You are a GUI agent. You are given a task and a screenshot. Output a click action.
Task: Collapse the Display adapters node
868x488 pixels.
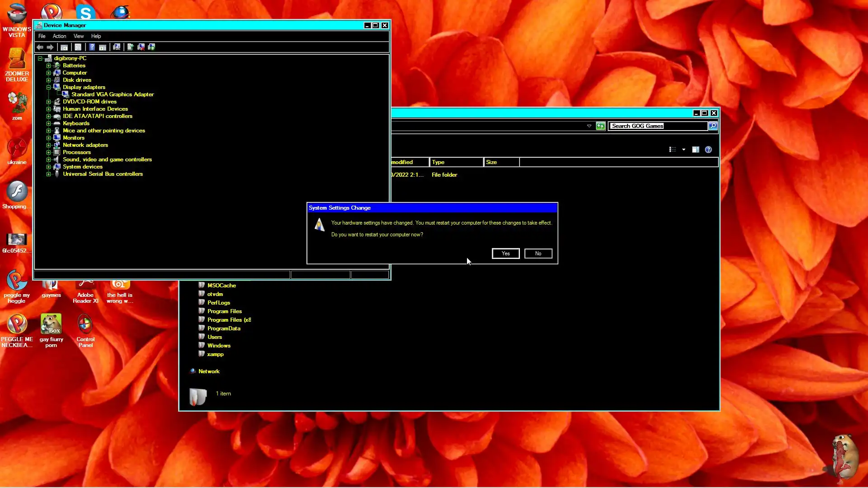click(48, 87)
